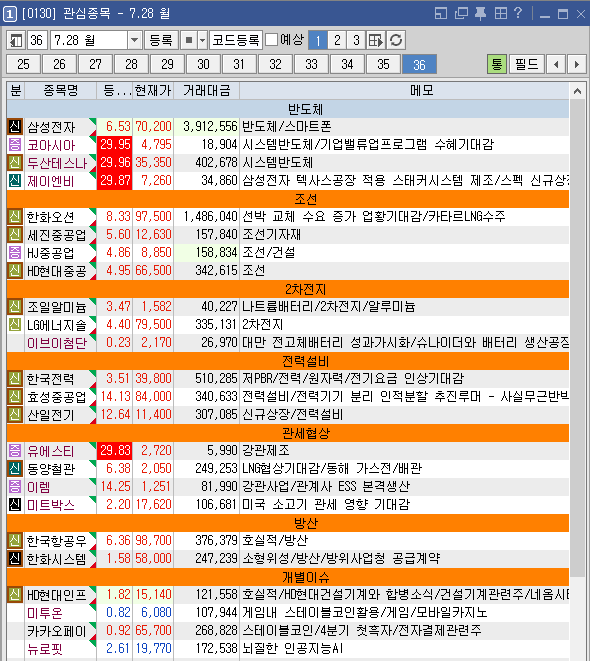Click the vertical scrollbar thumb of the list

(x=577, y=337)
